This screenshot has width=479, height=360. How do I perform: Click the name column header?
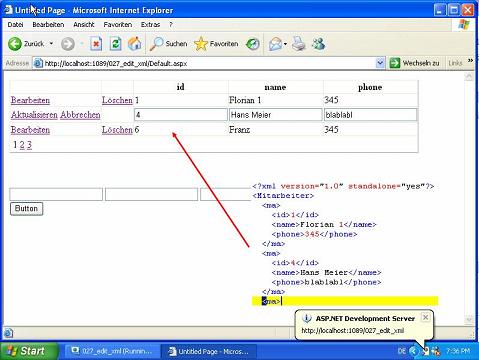click(x=275, y=87)
